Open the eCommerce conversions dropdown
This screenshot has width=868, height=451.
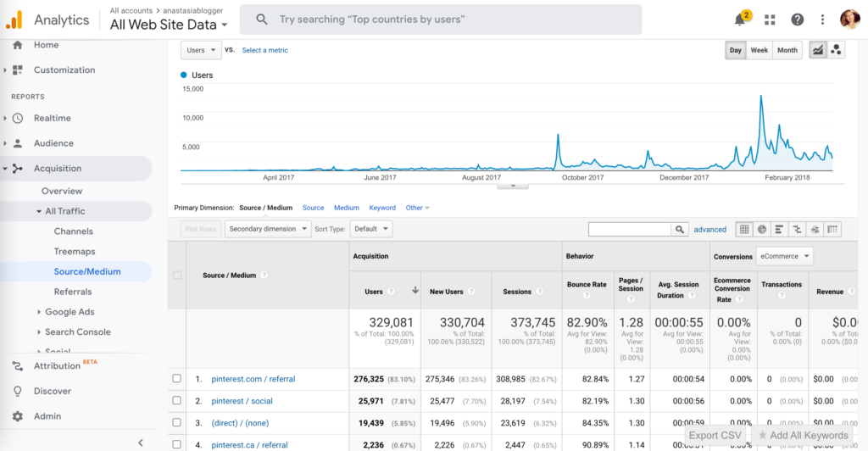[784, 256]
